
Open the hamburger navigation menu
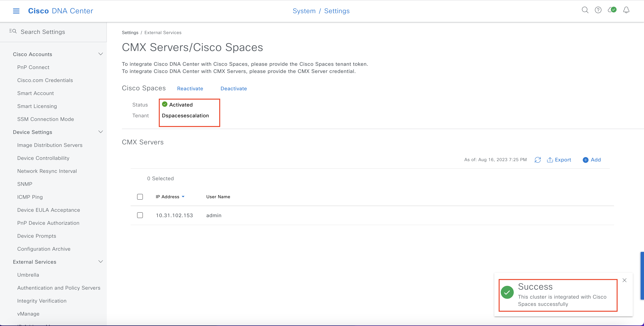click(16, 11)
